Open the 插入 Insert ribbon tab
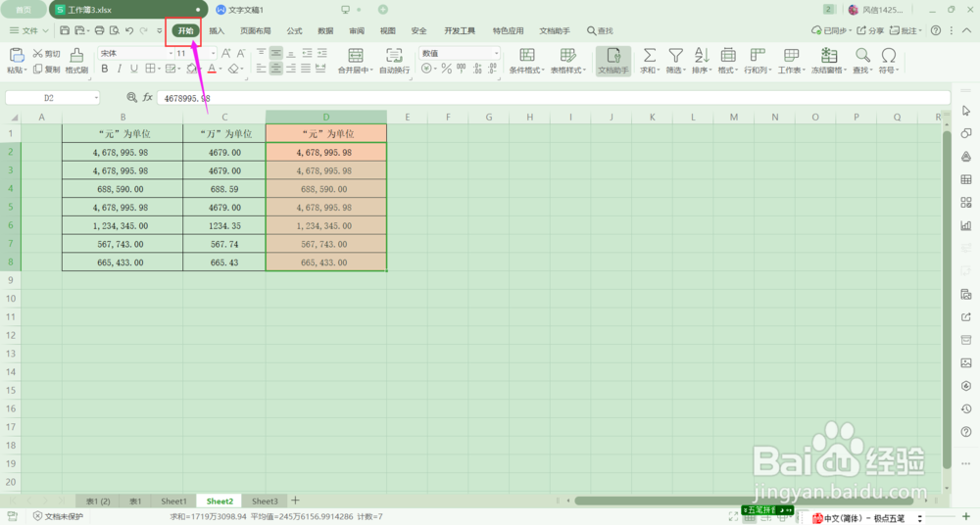This screenshot has height=525, width=980. [217, 30]
